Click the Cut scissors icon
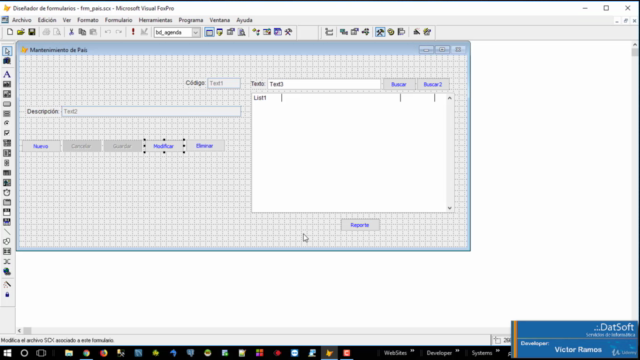The height and width of the screenshot is (360, 640). click(71, 32)
